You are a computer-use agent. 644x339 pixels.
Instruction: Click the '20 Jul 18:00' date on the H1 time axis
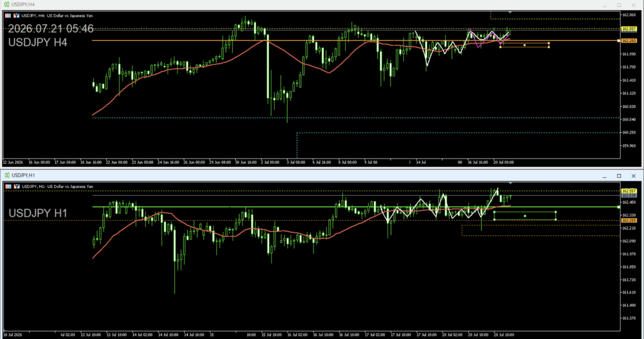[504, 335]
